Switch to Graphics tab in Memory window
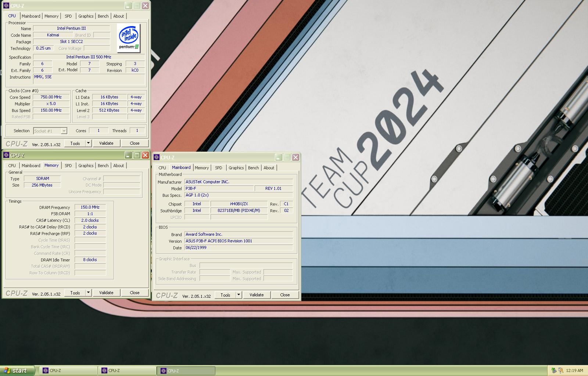 click(86, 166)
